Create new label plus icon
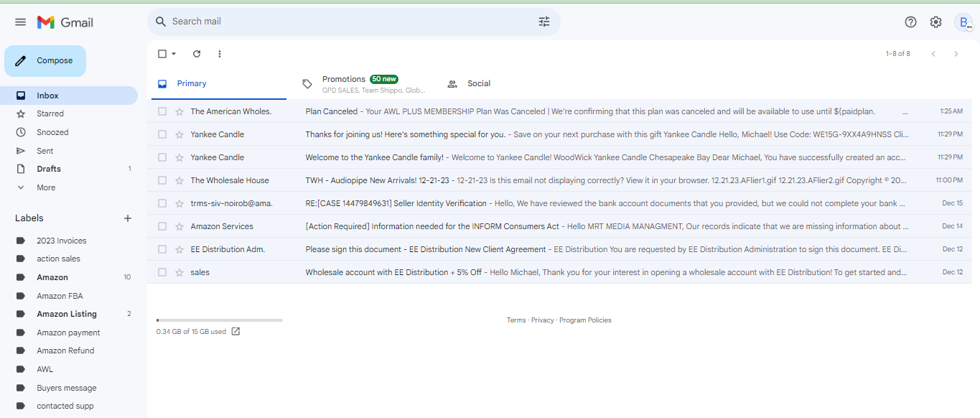The width and height of the screenshot is (980, 418). pos(128,218)
